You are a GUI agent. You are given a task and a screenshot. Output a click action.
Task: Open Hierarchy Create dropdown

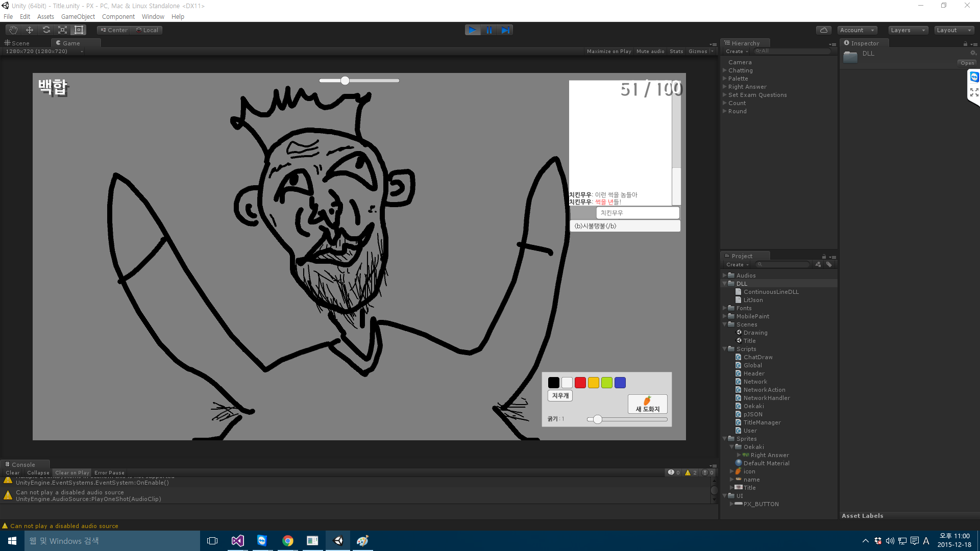coord(737,52)
